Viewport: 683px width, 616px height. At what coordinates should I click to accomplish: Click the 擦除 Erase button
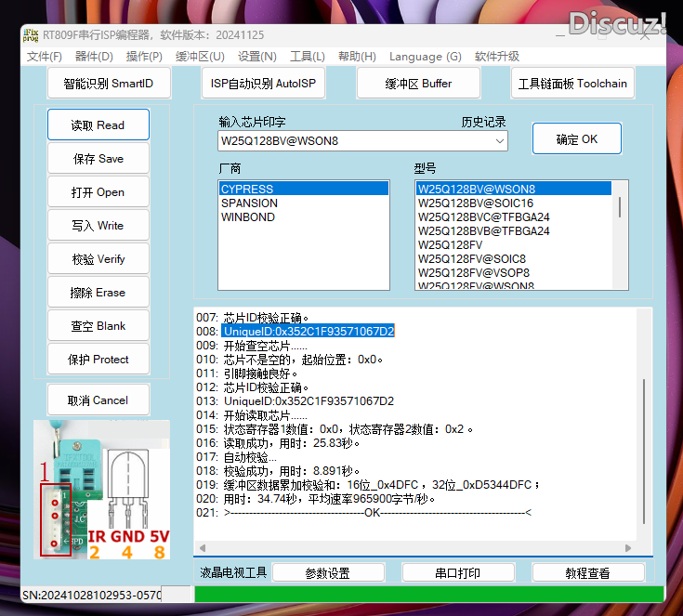click(99, 293)
